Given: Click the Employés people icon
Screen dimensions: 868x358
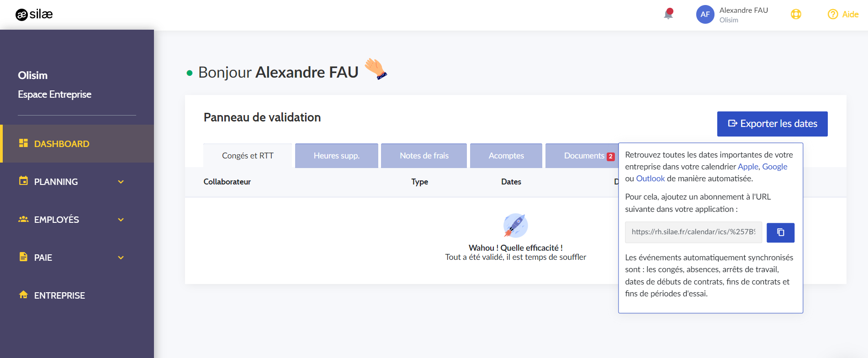Looking at the screenshot, I should (23, 219).
